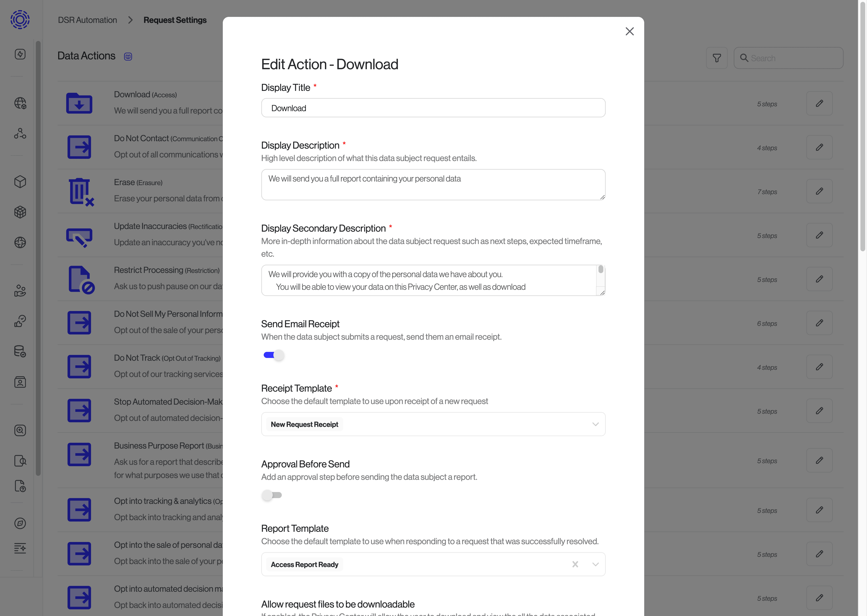Screen dimensions: 867x616
Task: Clear the Access Report Ready selection
Action: point(576,564)
